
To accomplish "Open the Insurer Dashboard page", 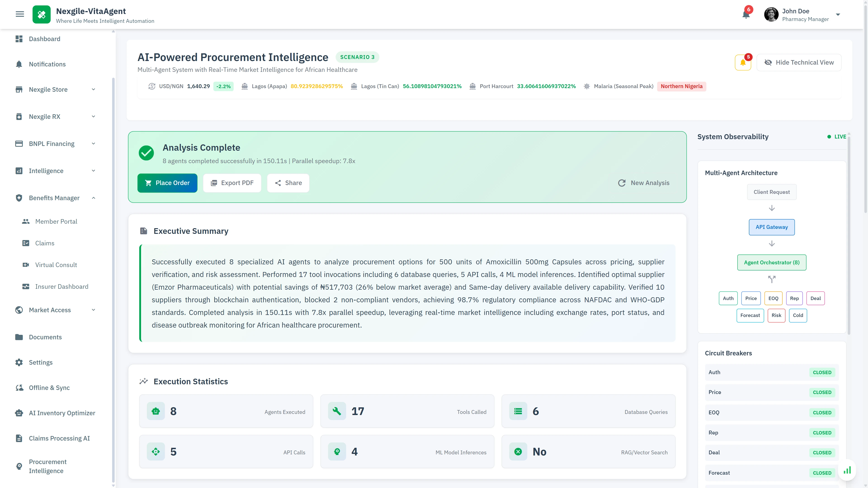I will tap(61, 286).
